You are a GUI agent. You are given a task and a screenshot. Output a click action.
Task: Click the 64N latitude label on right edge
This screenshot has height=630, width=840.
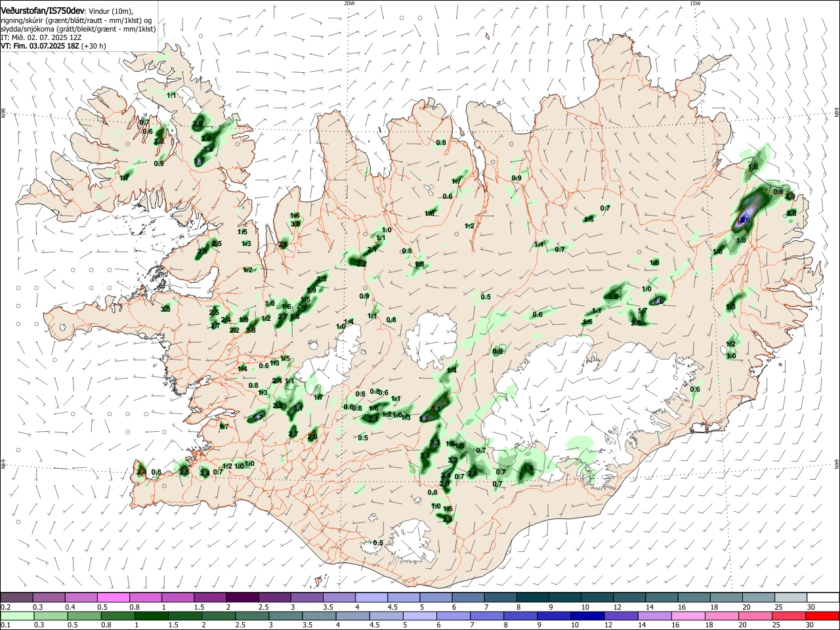coord(837,463)
